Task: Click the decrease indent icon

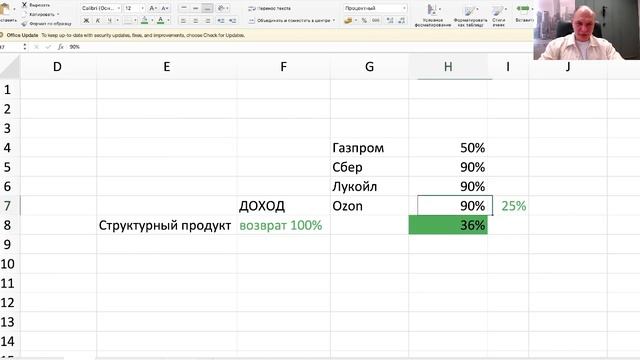Action: pos(221,20)
